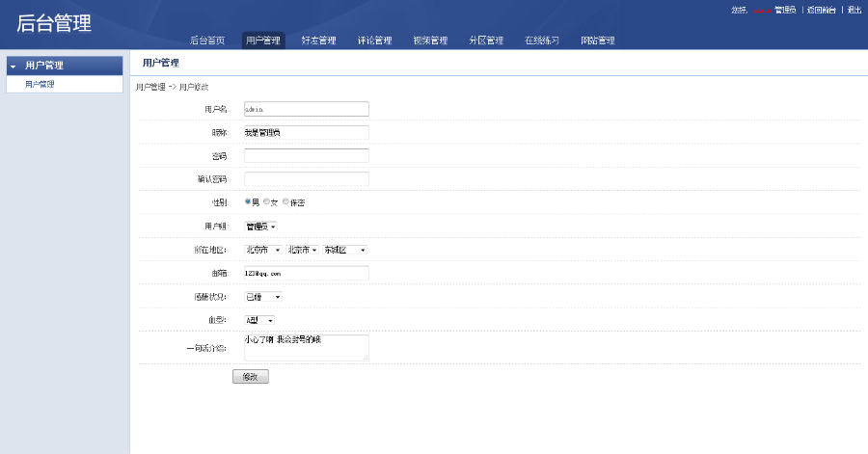Click the red admin username link
868x454 pixels.
click(x=762, y=11)
